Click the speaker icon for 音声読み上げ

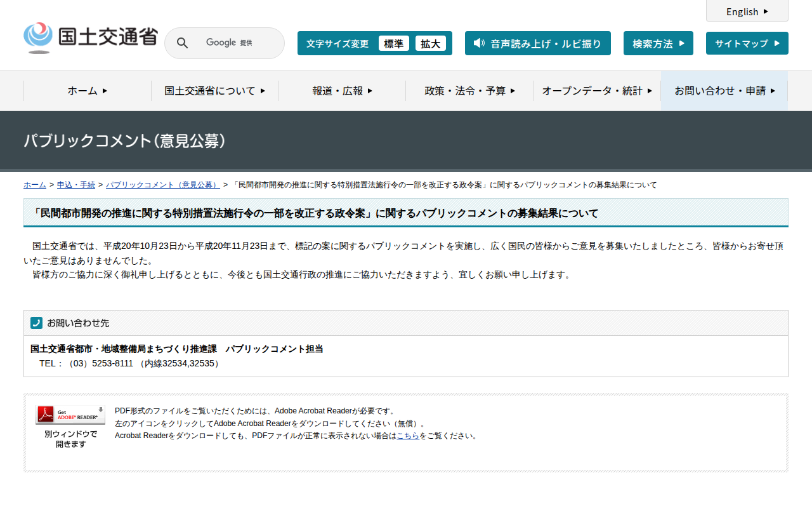[479, 43]
